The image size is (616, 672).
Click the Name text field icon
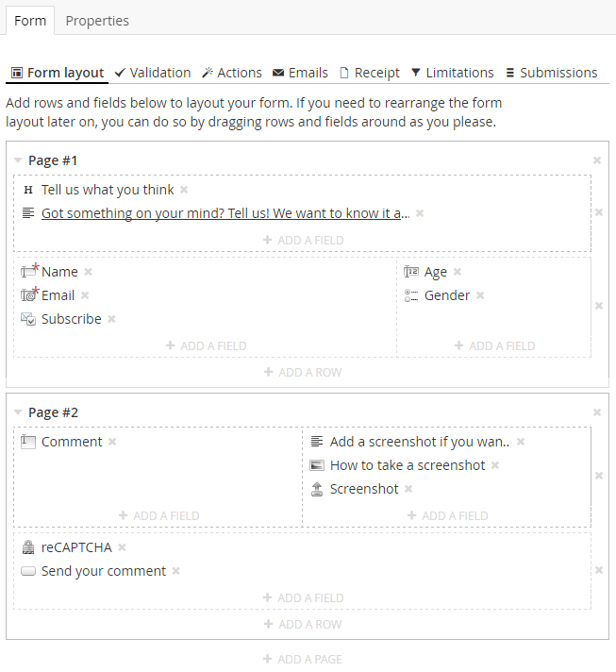pyautogui.click(x=29, y=271)
